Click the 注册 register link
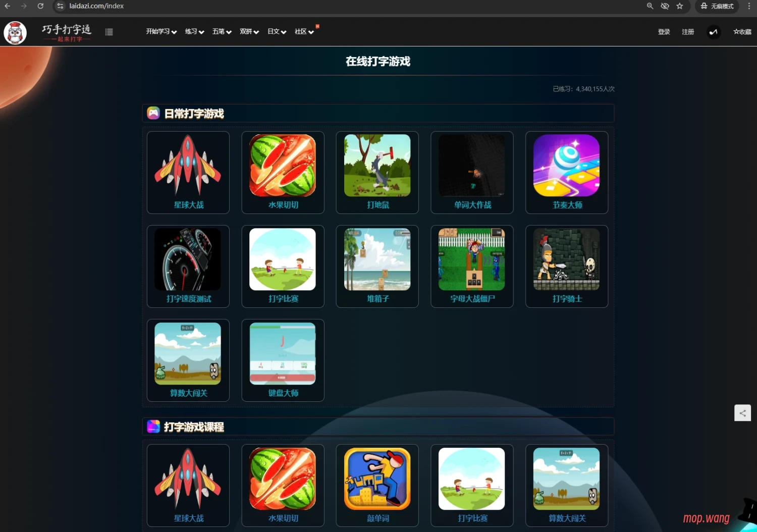The image size is (757, 532). pos(688,32)
